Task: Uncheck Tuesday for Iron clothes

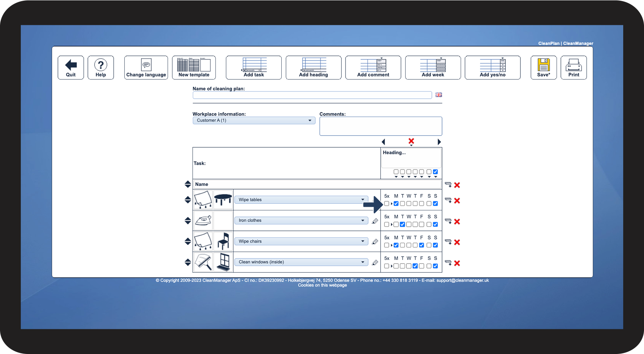Action: click(402, 225)
